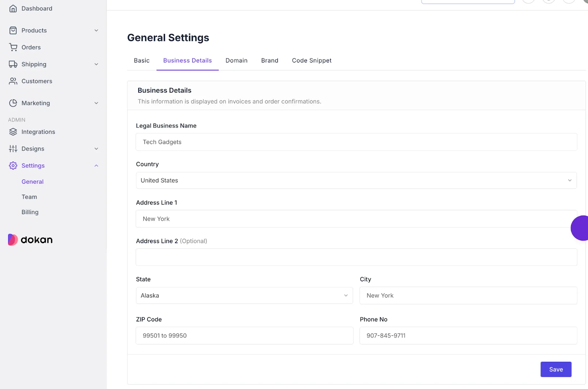This screenshot has width=588, height=389.
Task: Focus the Legal Business Name field
Action: (x=356, y=142)
